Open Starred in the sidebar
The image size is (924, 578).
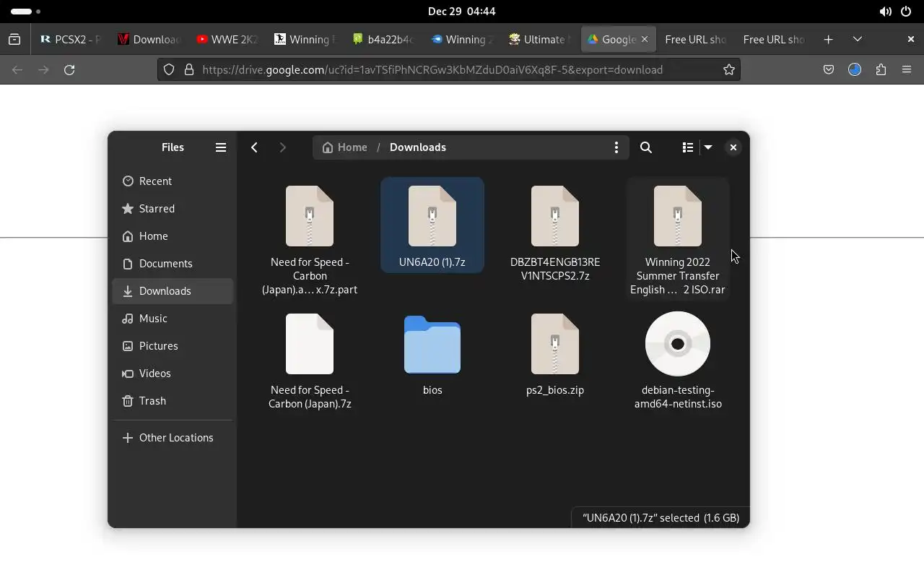tap(173, 209)
